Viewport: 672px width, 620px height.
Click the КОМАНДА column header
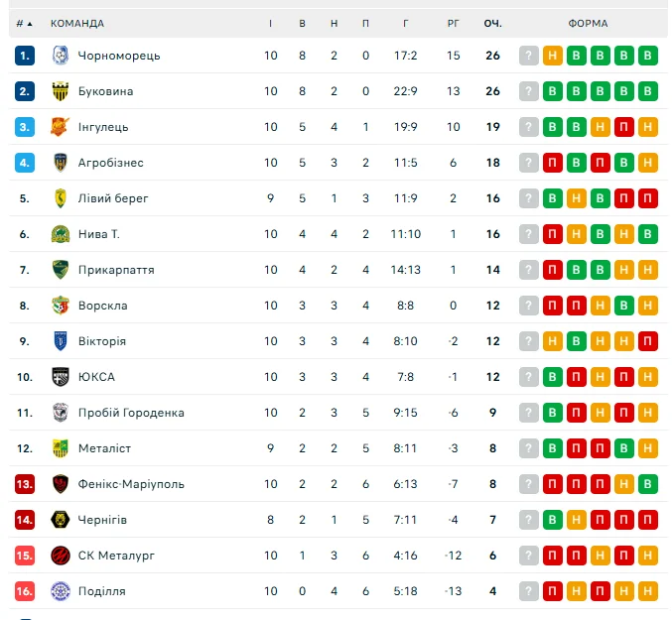76,23
